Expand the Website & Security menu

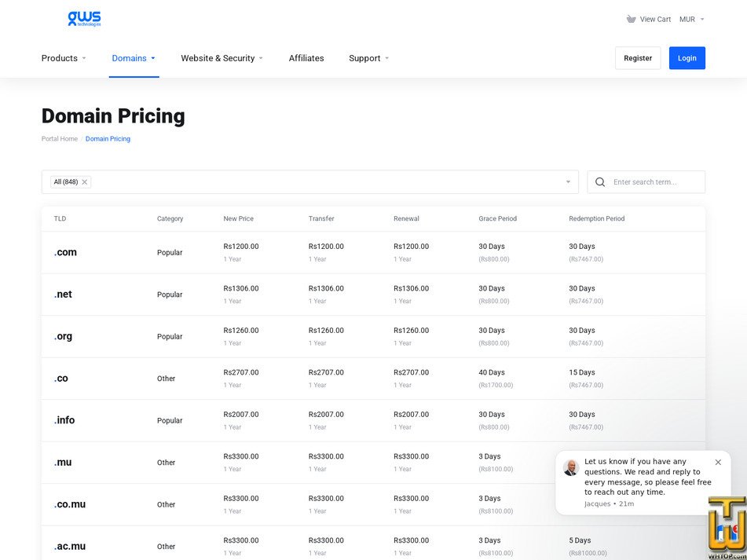click(x=222, y=58)
